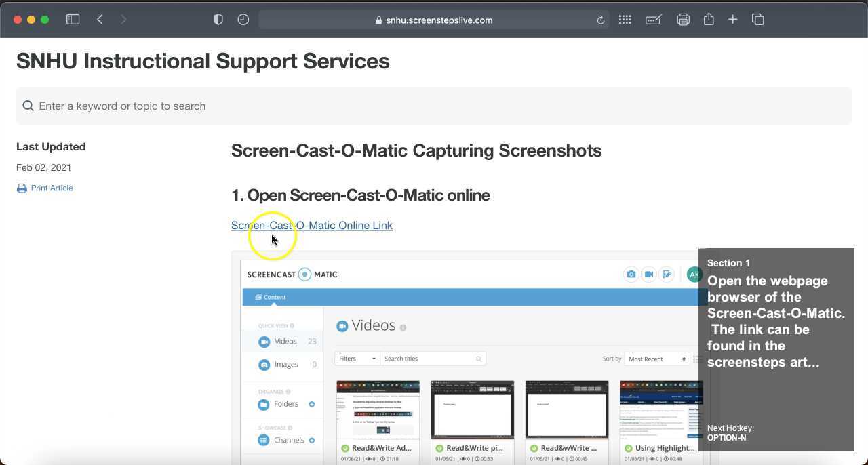The height and width of the screenshot is (465, 868).
Task: Open the Filters dropdown
Action: pyautogui.click(x=356, y=358)
